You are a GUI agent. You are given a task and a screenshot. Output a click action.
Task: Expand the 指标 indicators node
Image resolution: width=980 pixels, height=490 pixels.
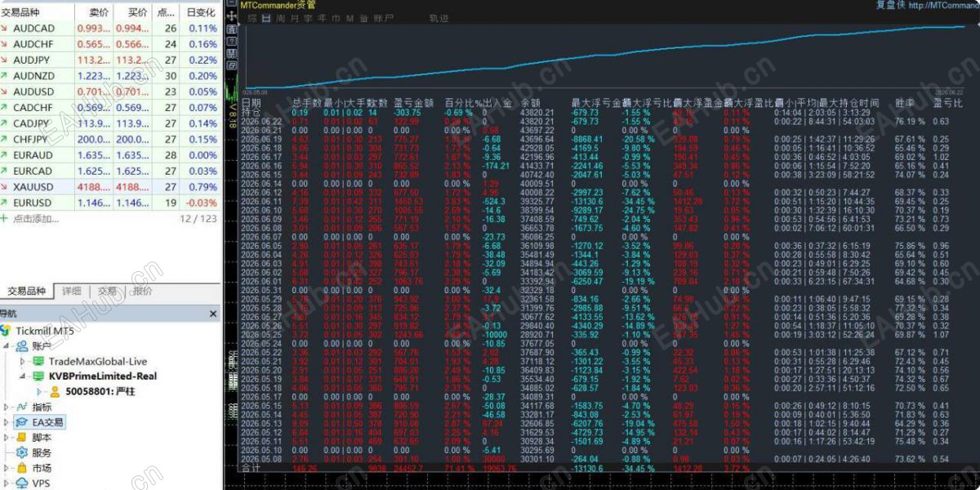click(x=7, y=407)
